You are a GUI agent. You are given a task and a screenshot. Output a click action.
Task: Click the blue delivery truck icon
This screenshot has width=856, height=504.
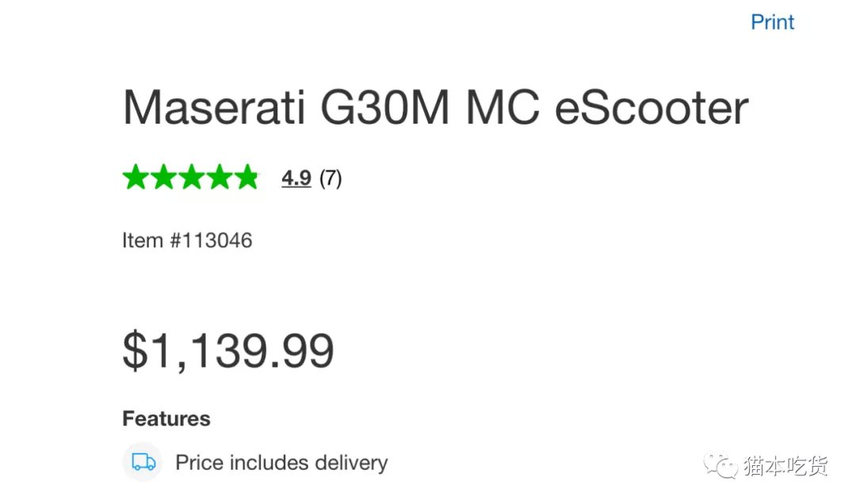[x=143, y=462]
